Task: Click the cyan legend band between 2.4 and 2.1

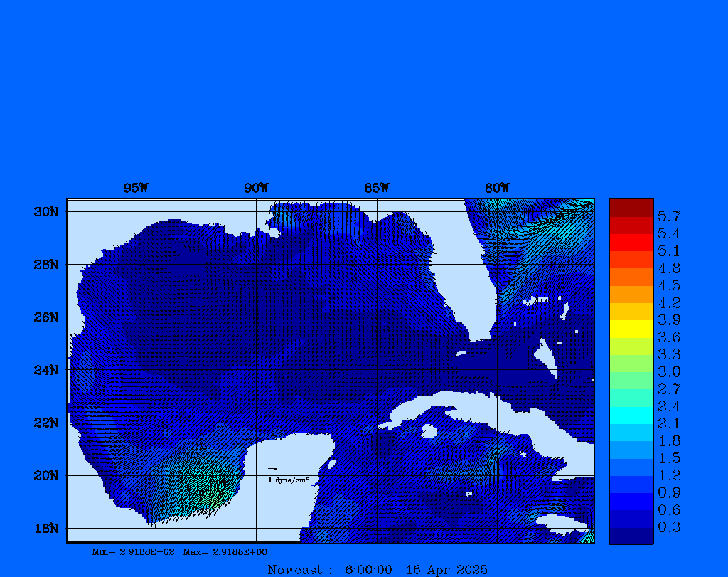Action: (631, 415)
